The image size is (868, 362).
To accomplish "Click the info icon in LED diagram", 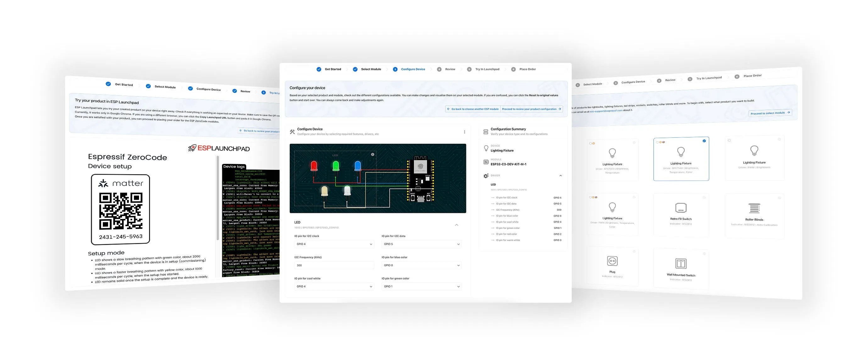I will point(372,154).
